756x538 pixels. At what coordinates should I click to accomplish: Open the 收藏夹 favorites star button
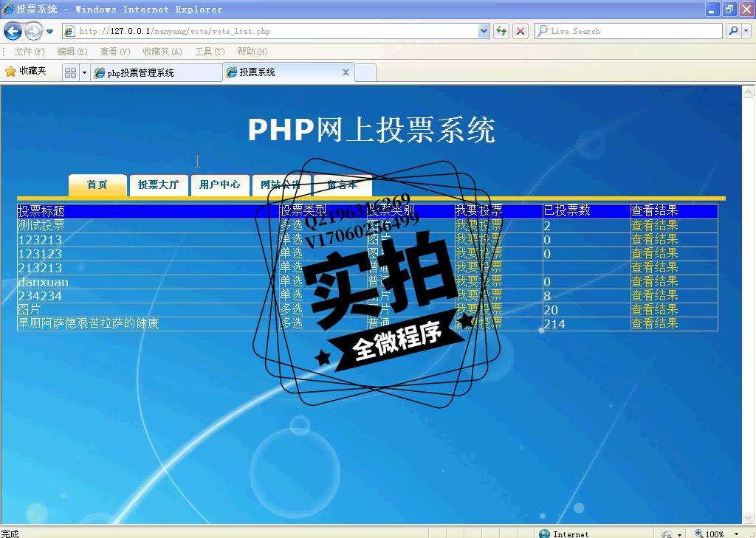(26, 72)
